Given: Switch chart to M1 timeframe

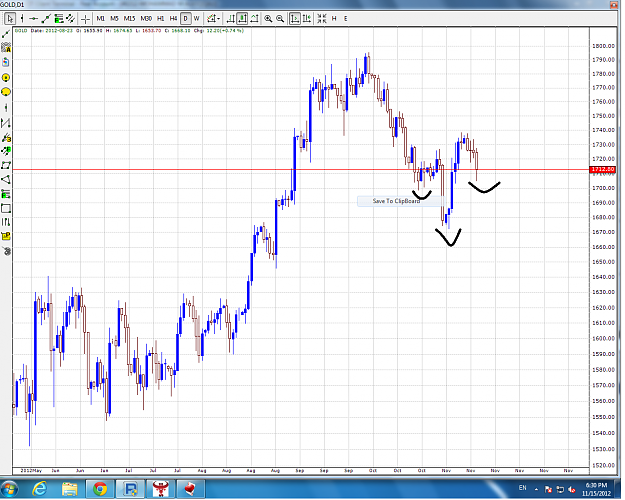Looking at the screenshot, I should [x=100, y=19].
